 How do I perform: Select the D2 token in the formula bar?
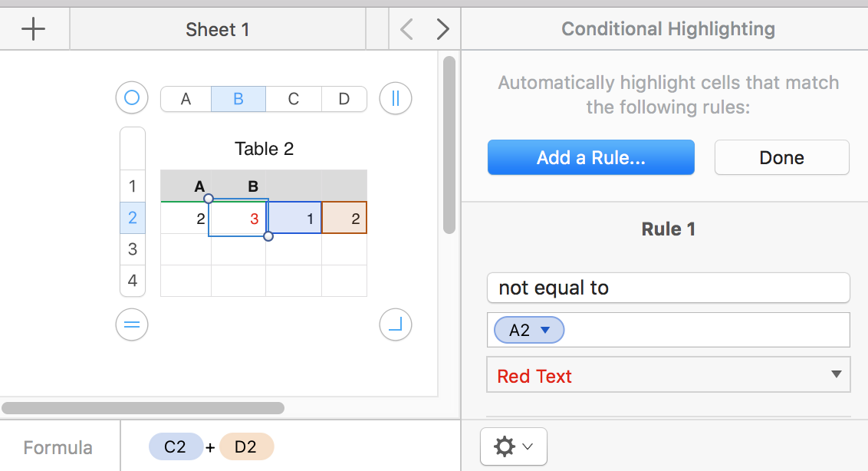coord(246,446)
